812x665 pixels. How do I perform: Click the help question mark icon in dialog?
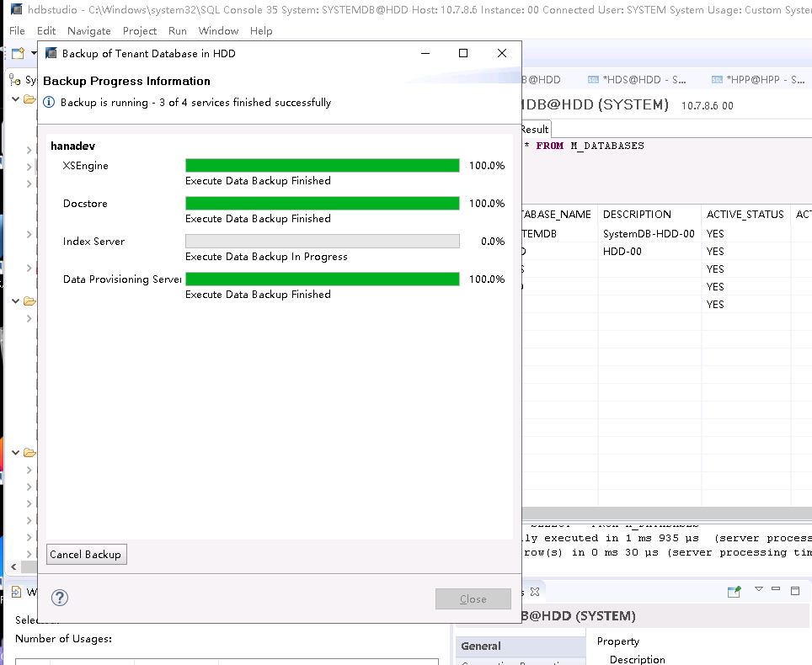click(60, 598)
